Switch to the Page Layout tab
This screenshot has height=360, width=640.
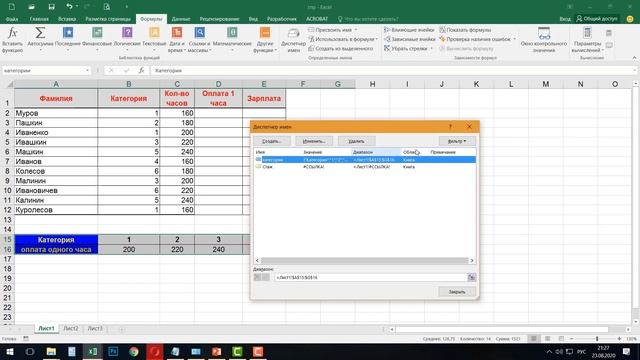[108, 19]
